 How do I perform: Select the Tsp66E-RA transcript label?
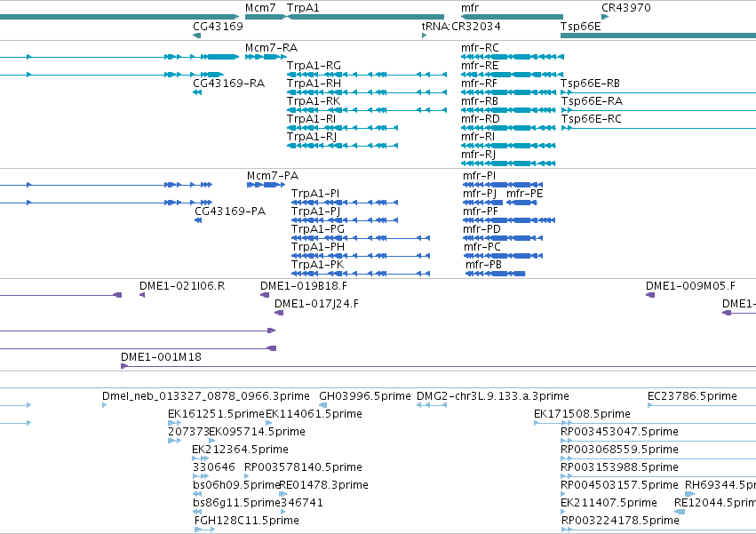click(592, 101)
